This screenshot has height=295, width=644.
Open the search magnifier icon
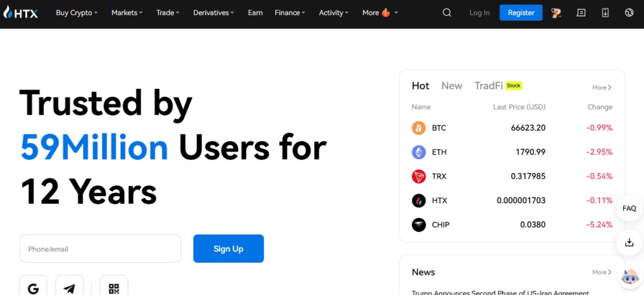(x=447, y=13)
